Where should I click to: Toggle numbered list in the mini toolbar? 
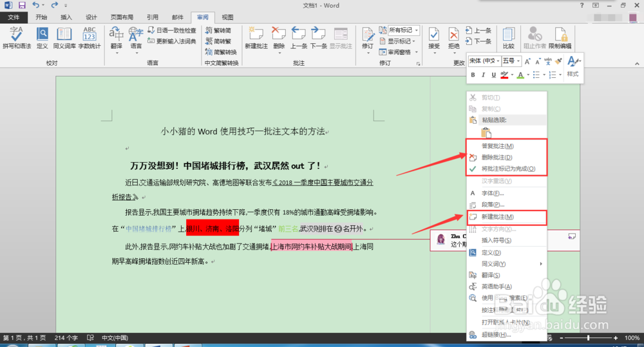coord(553,75)
